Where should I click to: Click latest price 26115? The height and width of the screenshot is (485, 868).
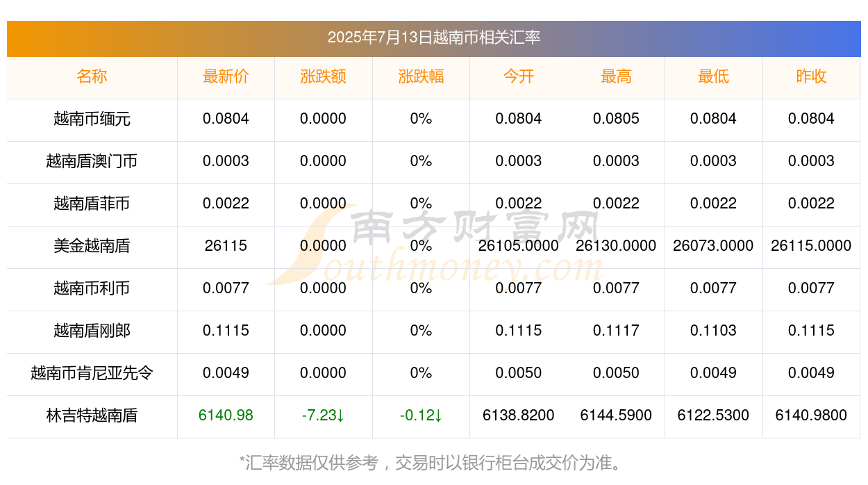226,246
